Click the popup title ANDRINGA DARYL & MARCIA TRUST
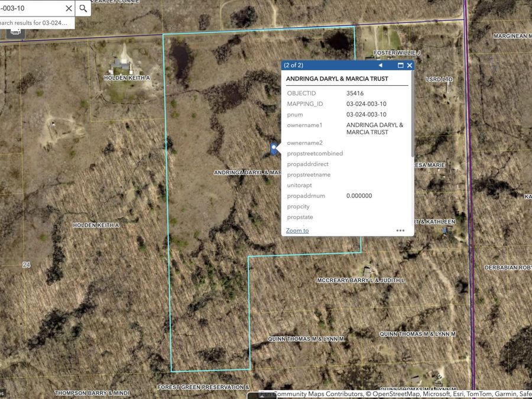532x399 pixels. pyautogui.click(x=337, y=79)
